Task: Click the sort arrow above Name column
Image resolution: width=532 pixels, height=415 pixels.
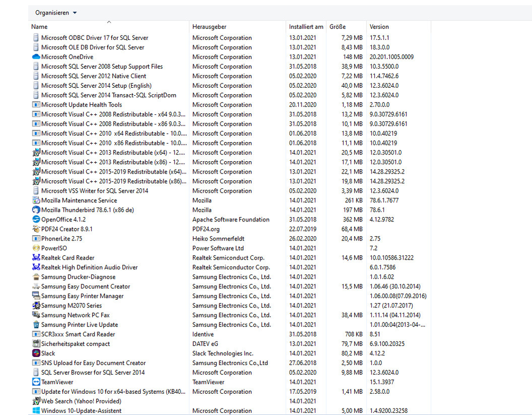Action: (109, 22)
